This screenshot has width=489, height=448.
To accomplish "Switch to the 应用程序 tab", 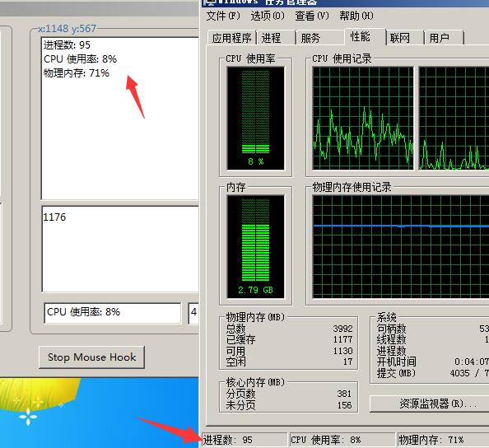I will pos(231,38).
